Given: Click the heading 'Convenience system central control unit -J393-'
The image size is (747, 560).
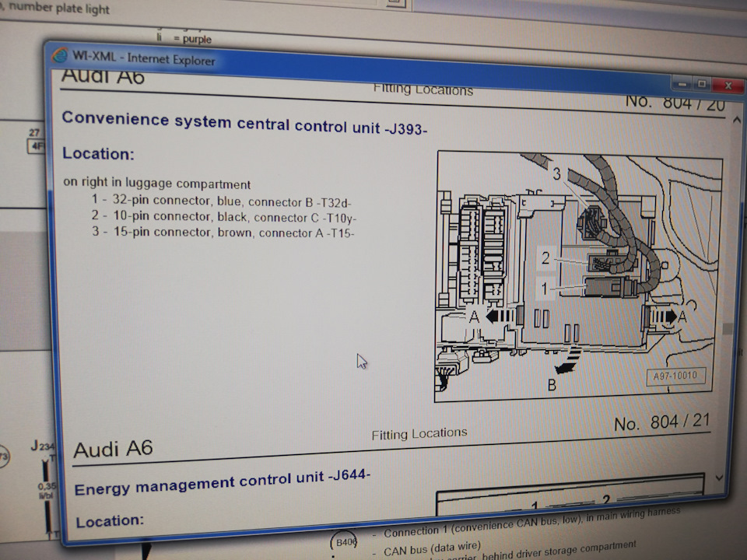Looking at the screenshot, I should 244,124.
